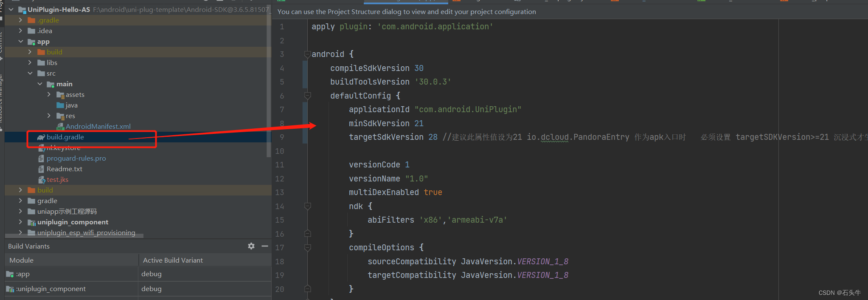Hide the Build Variants panel with the minus icon

pyautogui.click(x=265, y=246)
